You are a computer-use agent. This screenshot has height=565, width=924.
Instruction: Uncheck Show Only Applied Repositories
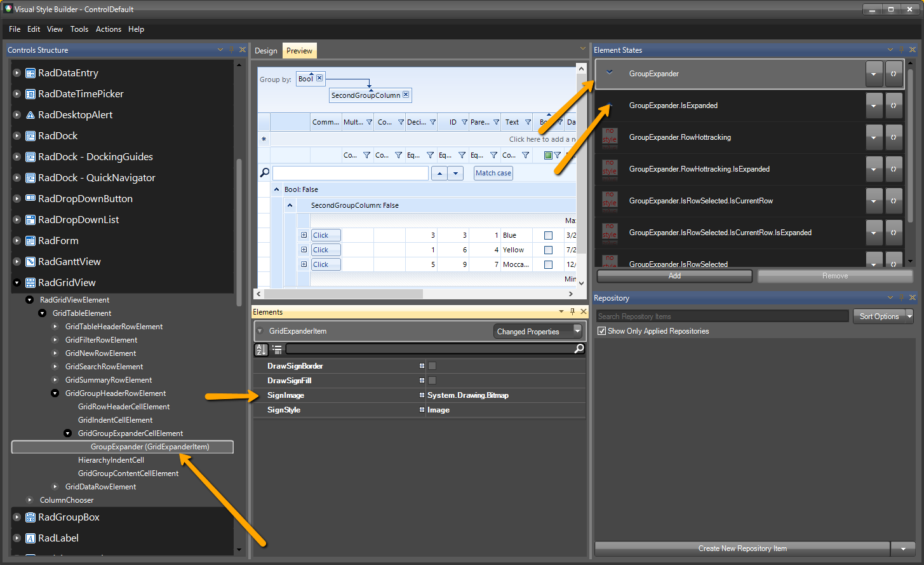[601, 331]
